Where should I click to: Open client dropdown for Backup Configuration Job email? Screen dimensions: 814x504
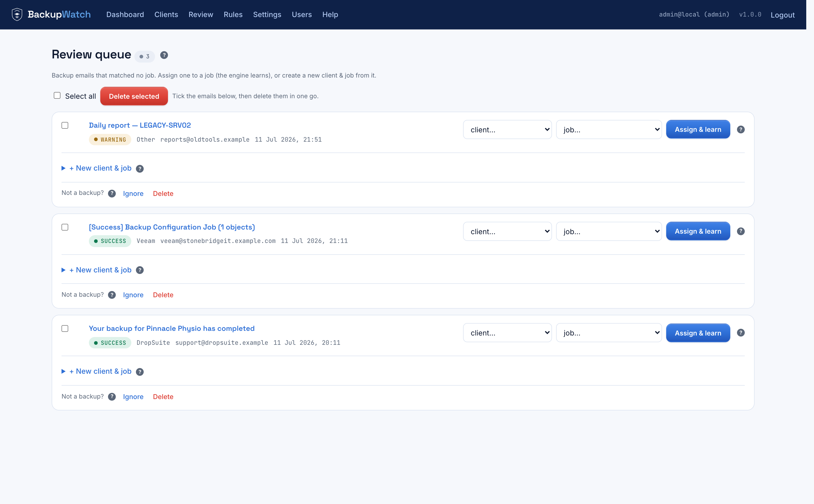[507, 231]
